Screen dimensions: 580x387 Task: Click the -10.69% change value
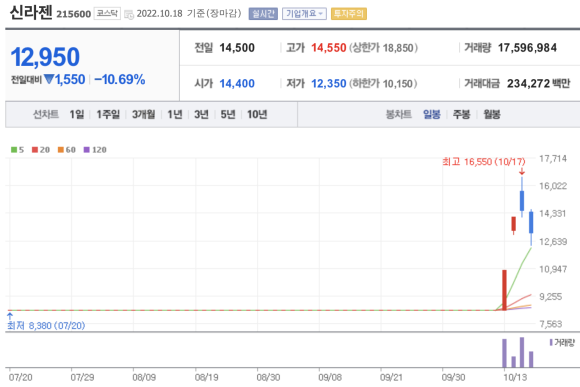tap(119, 80)
